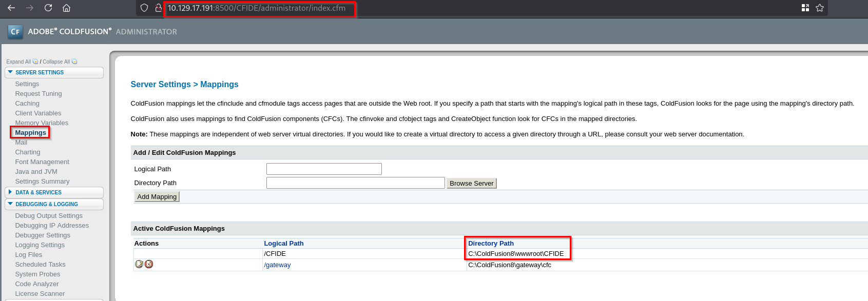Open Memory Variables page

pyautogui.click(x=42, y=123)
